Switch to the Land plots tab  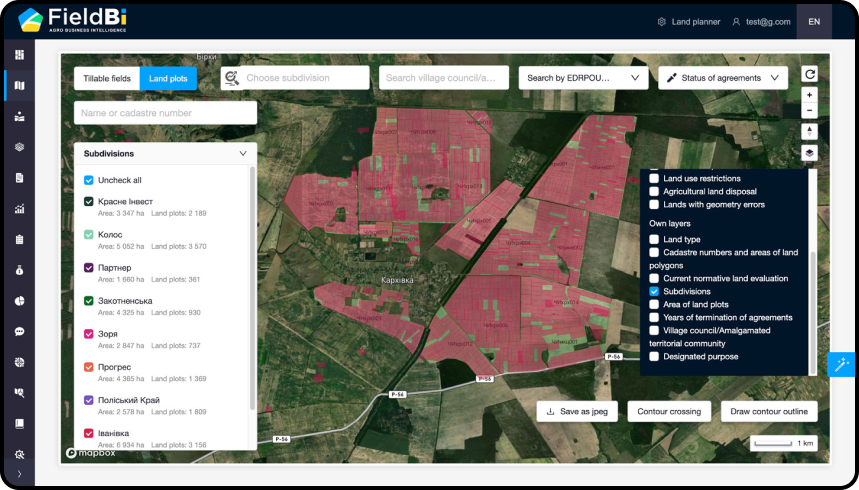(x=168, y=78)
